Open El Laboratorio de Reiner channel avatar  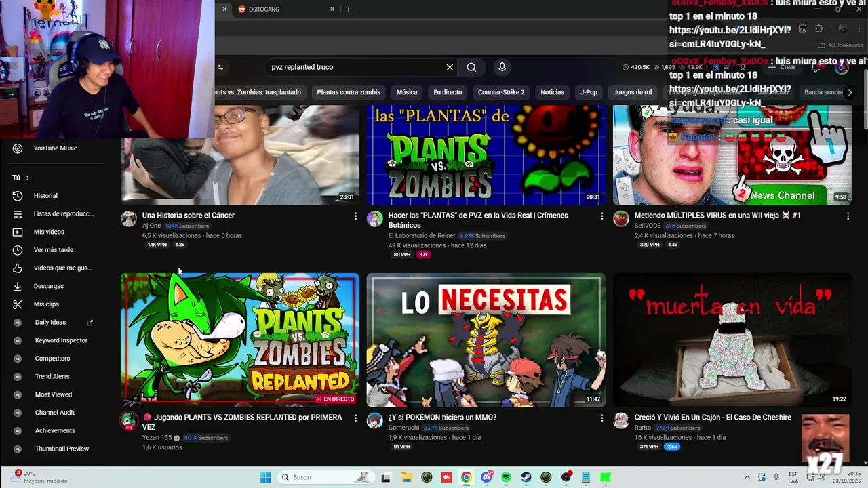click(375, 218)
